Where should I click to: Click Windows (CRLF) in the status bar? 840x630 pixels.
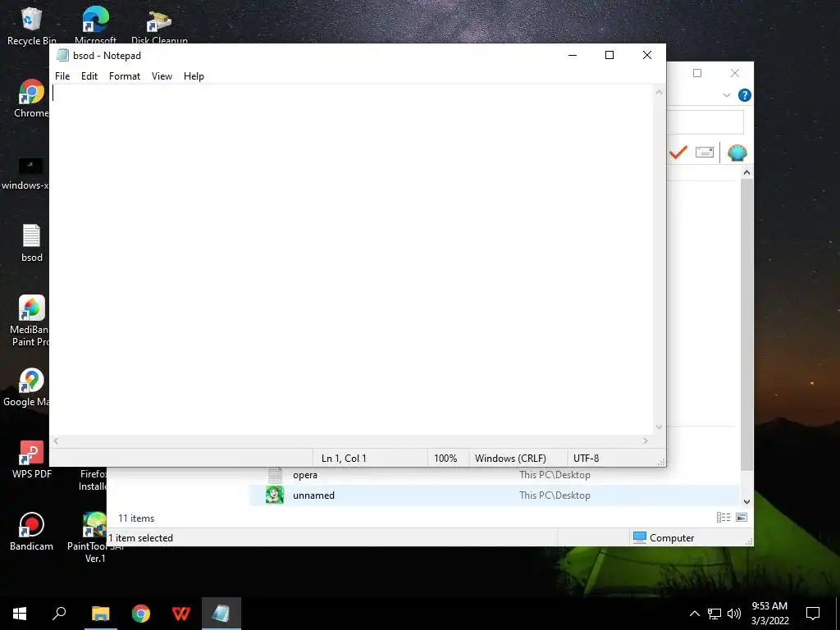point(510,458)
